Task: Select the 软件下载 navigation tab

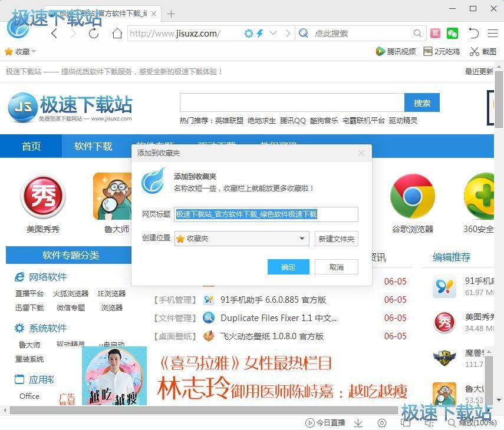Action: pos(93,146)
